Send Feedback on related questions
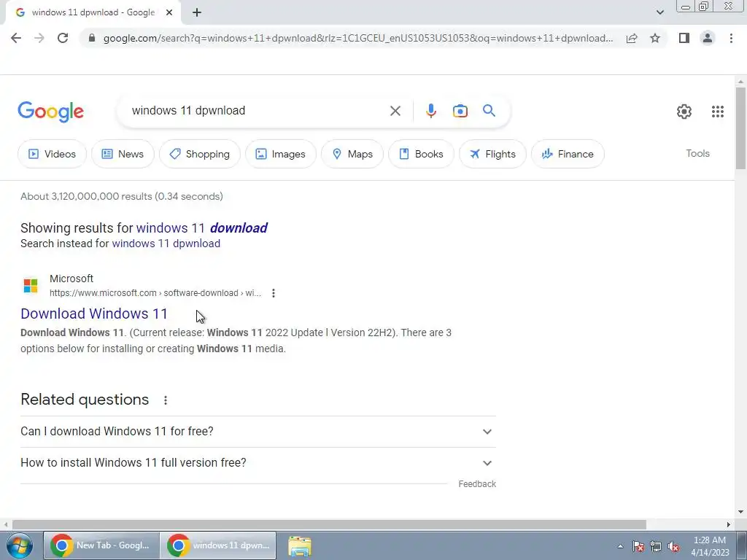The image size is (747, 560). point(477,484)
